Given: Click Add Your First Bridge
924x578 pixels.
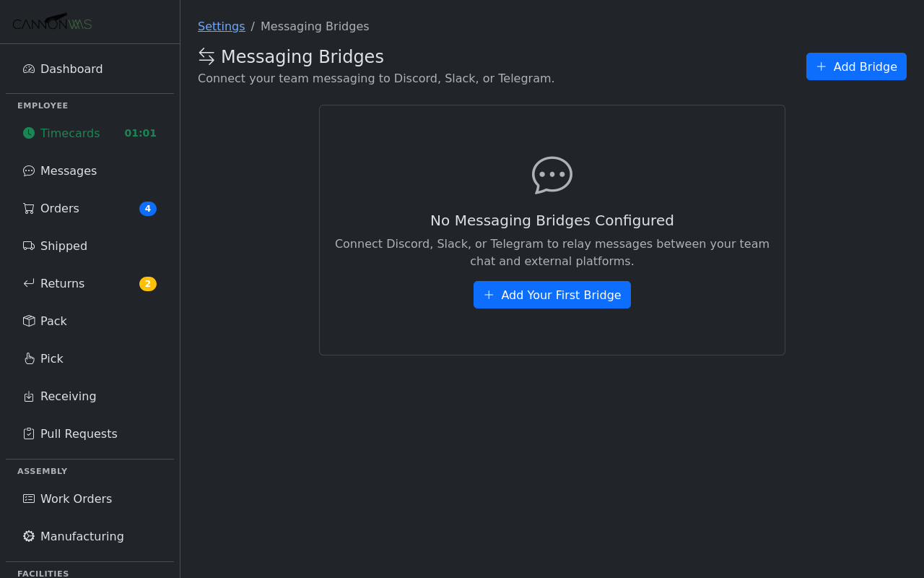Looking at the screenshot, I should pos(552,295).
